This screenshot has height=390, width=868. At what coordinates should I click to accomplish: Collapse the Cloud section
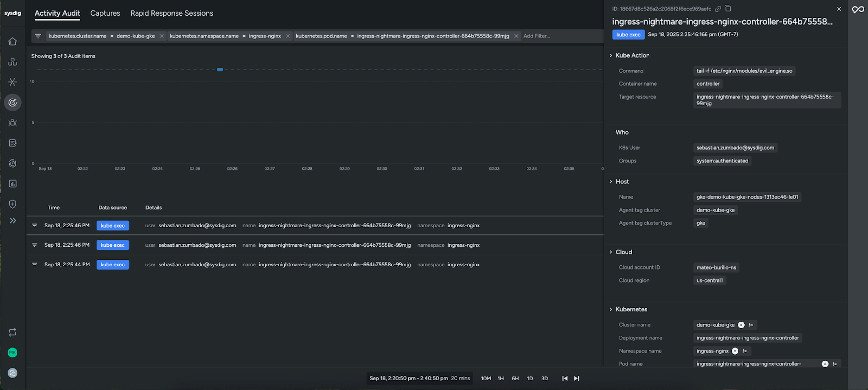611,252
